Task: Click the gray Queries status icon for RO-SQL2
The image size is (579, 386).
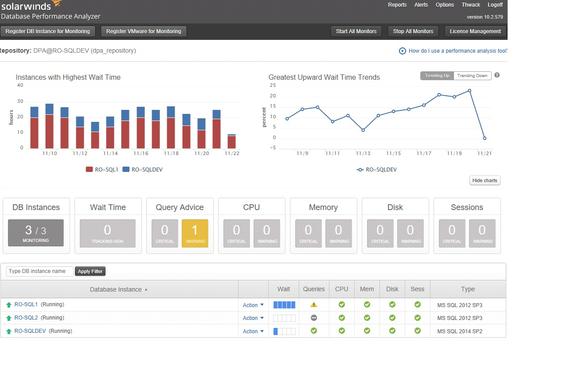Action: [x=314, y=318]
